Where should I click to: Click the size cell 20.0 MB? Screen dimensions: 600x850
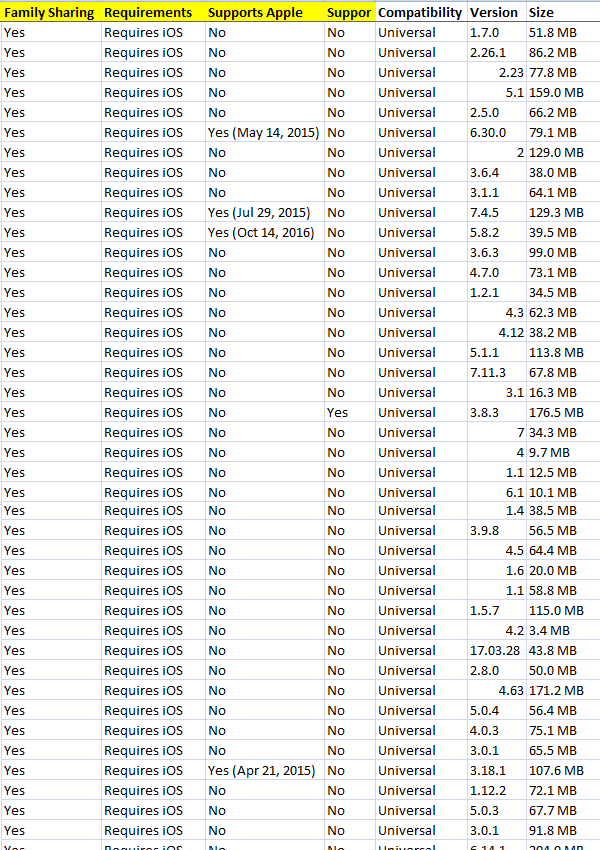point(563,570)
